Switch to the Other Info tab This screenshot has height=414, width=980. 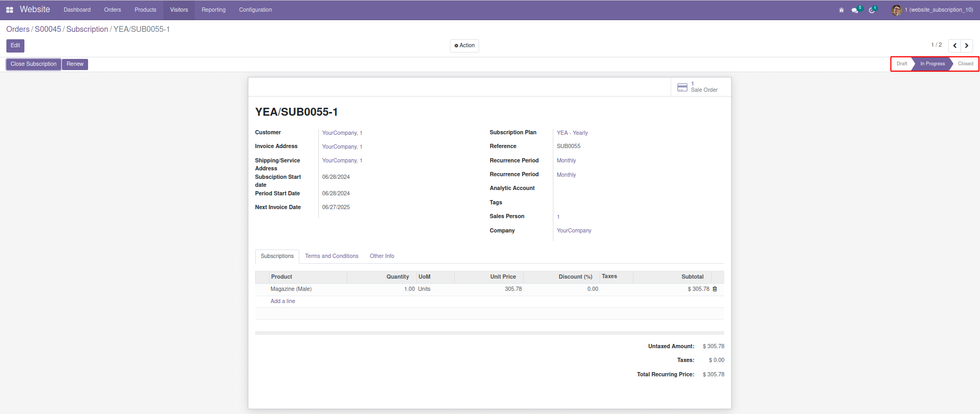[x=381, y=256]
